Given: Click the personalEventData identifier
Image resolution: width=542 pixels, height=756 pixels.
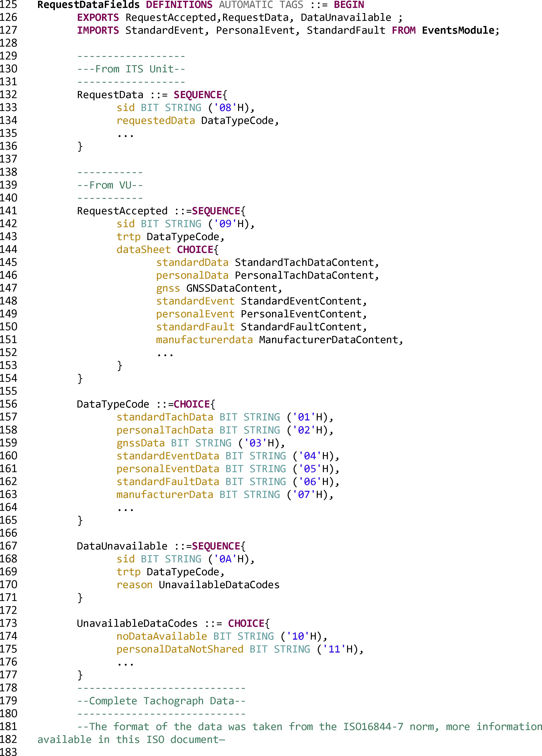Looking at the screenshot, I should (168, 469).
